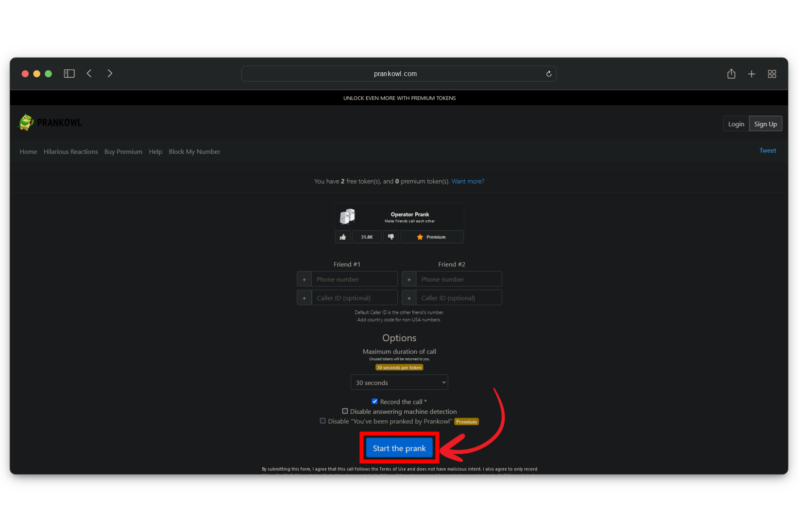
Task: Click the thumbs down icon
Action: [x=391, y=237]
